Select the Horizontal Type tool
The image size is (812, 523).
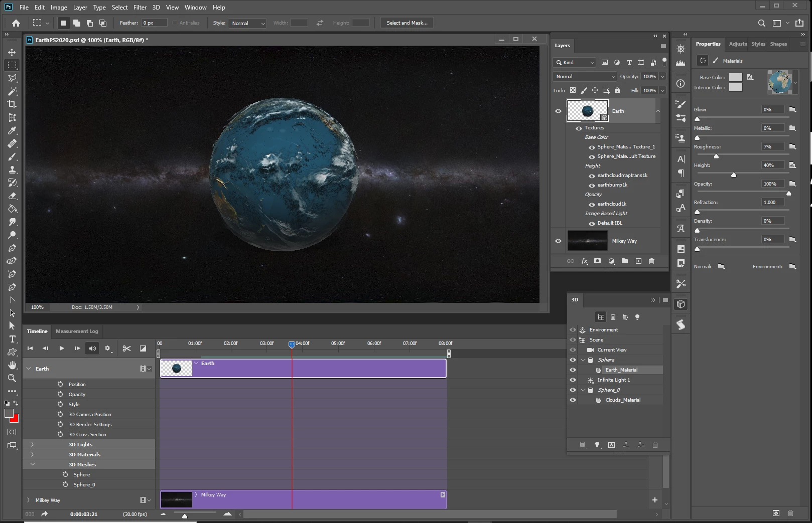click(12, 339)
